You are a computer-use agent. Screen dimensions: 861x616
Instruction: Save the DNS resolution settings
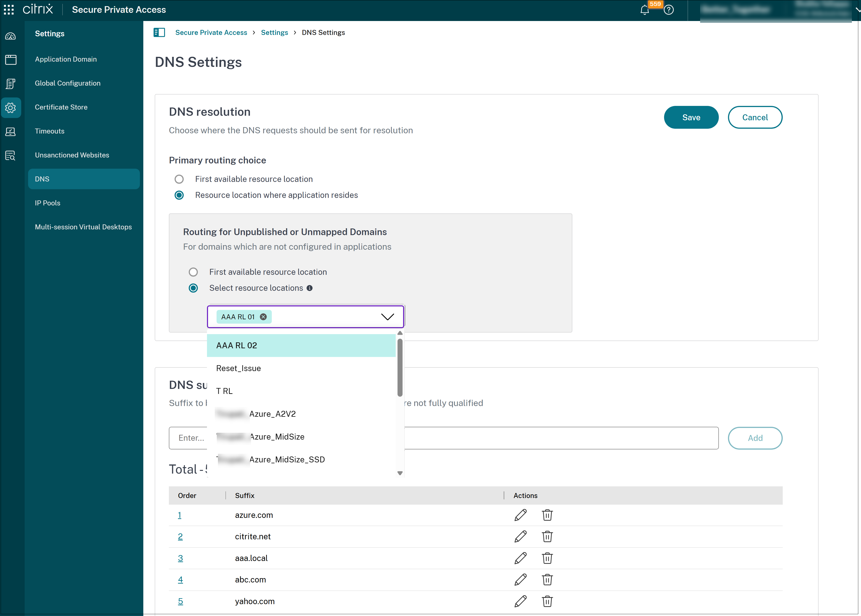691,118
